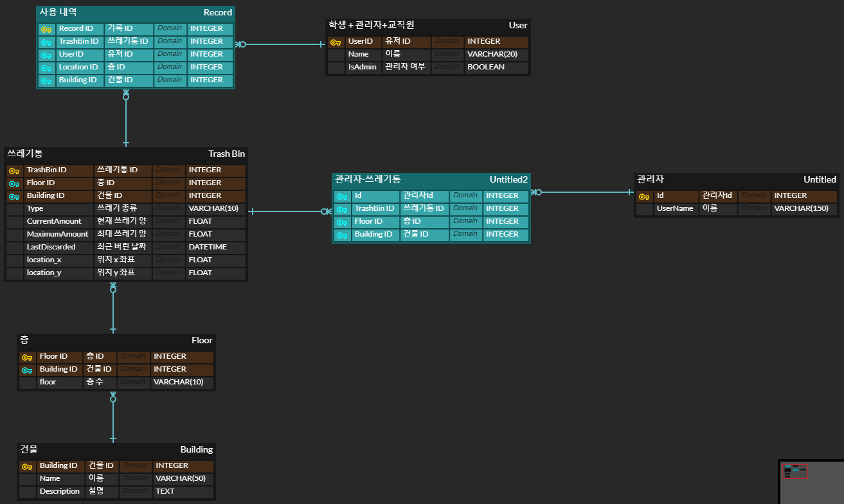Click the Domain cell of IsAdmin row
Image resolution: width=844 pixels, height=504 pixels.
pyautogui.click(x=447, y=67)
